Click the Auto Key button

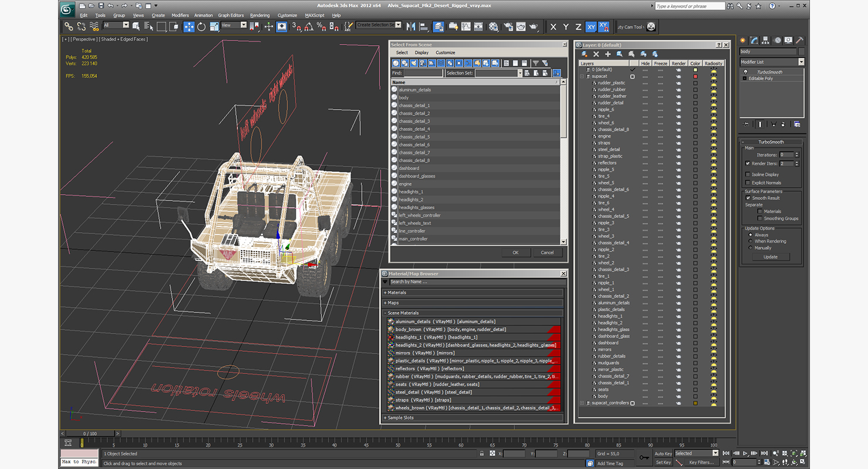click(x=663, y=454)
